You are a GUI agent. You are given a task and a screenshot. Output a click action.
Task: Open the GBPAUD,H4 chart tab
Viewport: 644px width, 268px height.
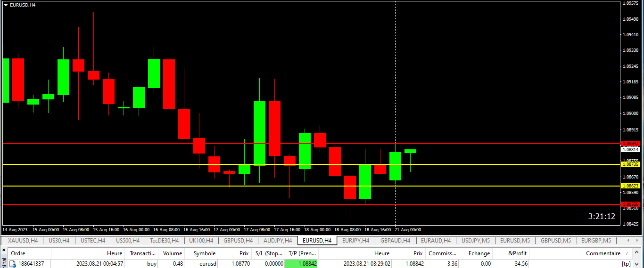395,241
